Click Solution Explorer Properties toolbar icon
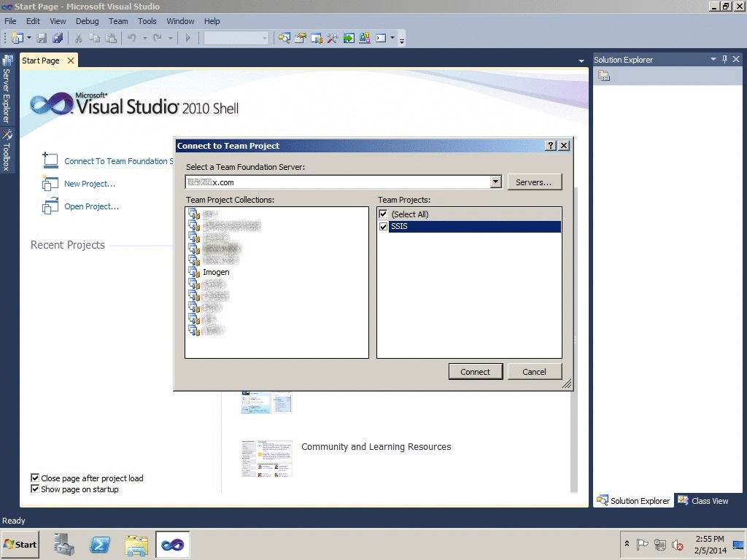Viewport: 747px width, 560px height. pyautogui.click(x=604, y=76)
